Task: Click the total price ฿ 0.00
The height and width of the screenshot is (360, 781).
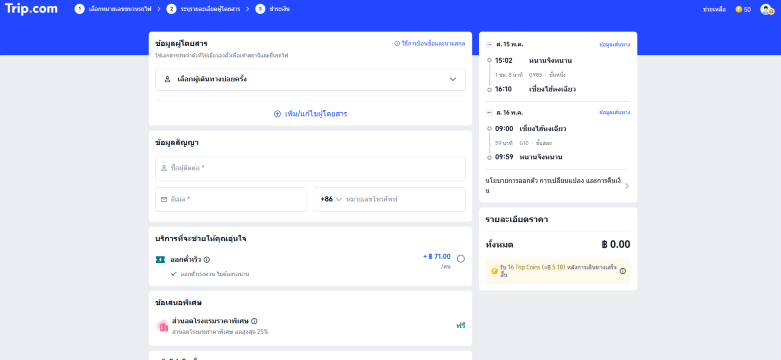Action: point(616,244)
